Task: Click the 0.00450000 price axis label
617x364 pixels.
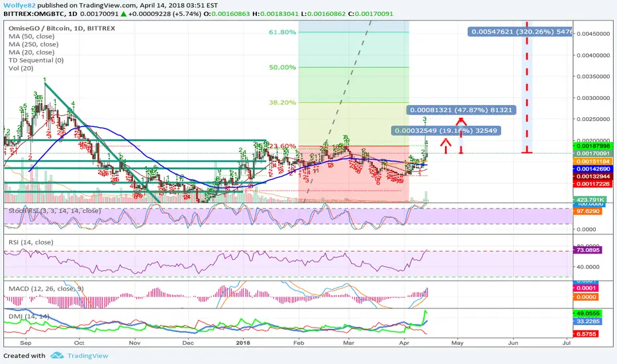Action: [593, 34]
